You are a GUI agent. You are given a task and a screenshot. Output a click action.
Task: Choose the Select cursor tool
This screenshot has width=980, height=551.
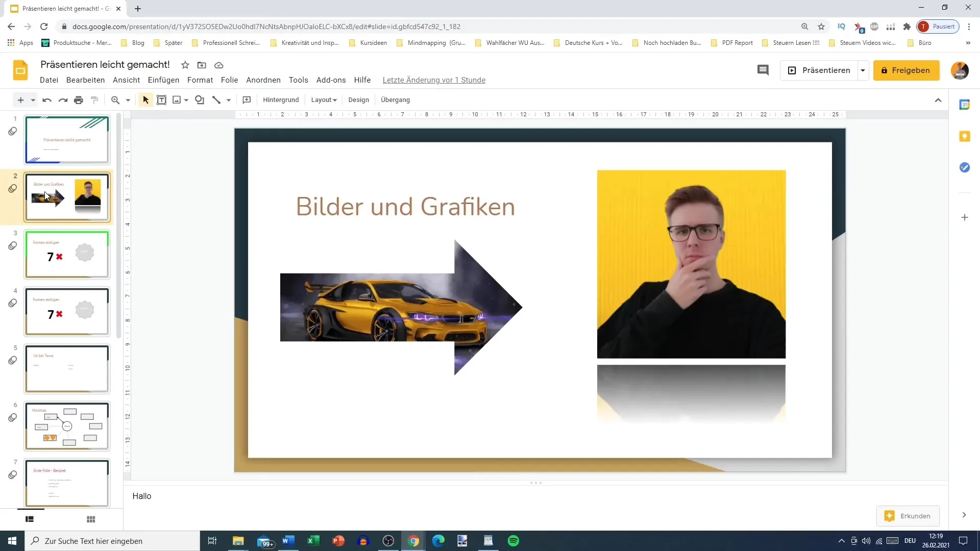pos(145,100)
